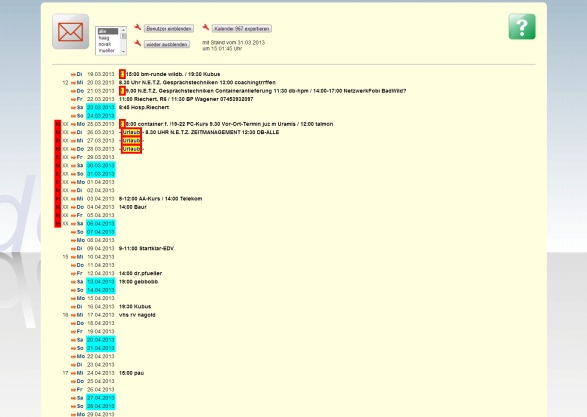Open the green question mark help icon
The image size is (587, 417).
[522, 27]
